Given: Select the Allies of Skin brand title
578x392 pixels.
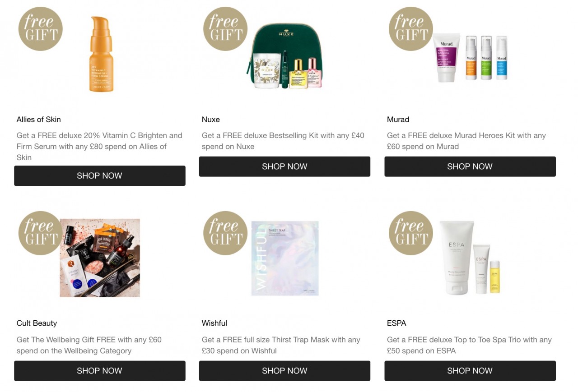Looking at the screenshot, I should (39, 120).
